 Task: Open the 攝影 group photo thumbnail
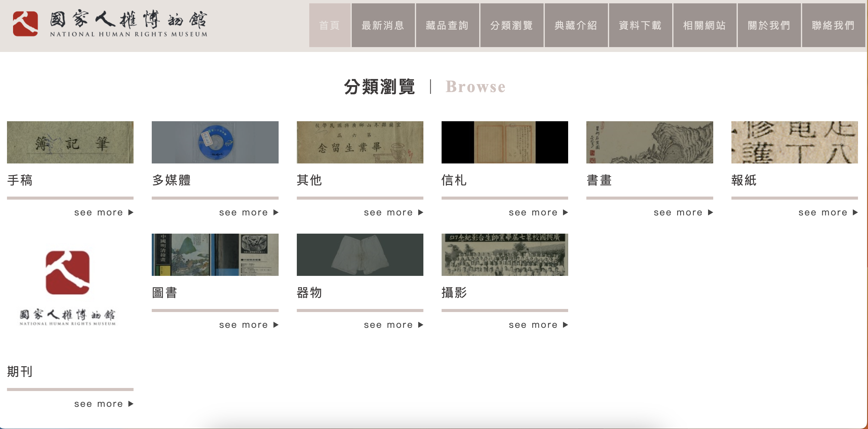[x=504, y=255]
